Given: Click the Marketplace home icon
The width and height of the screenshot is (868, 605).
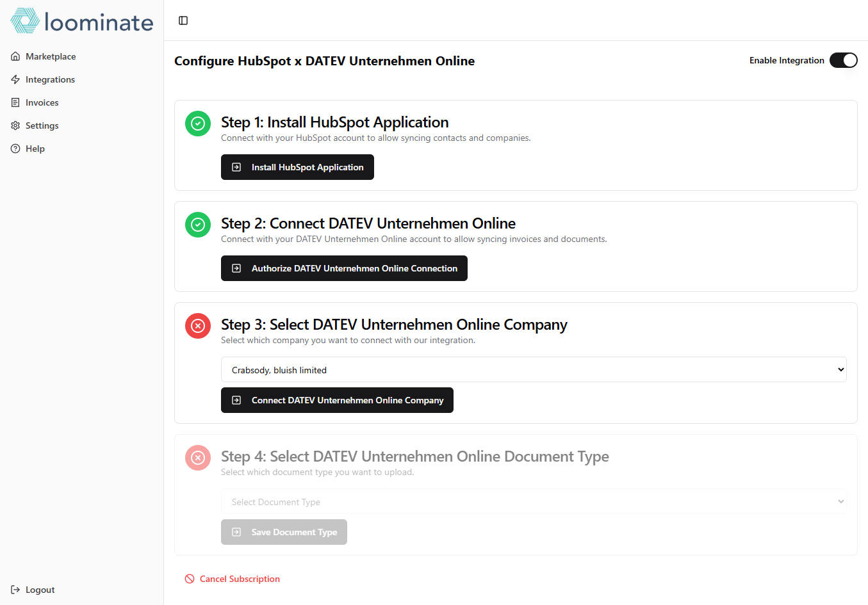Looking at the screenshot, I should (15, 56).
